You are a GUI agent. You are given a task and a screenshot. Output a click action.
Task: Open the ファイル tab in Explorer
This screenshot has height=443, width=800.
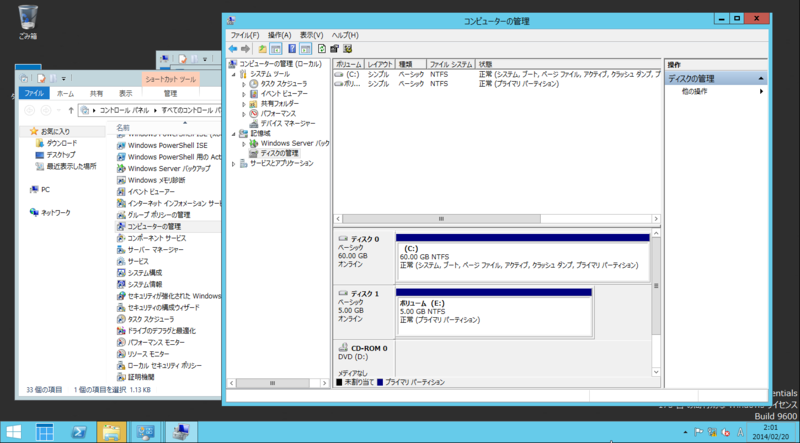click(34, 93)
